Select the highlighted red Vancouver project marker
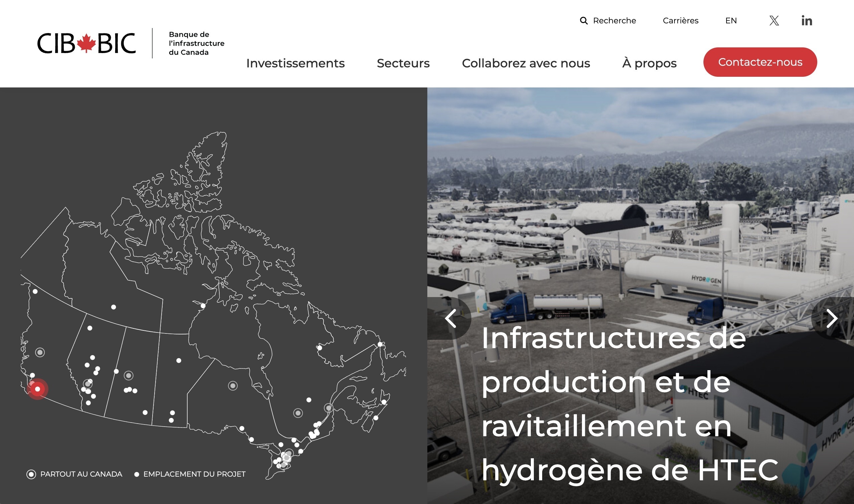The height and width of the screenshot is (504, 854). [38, 389]
